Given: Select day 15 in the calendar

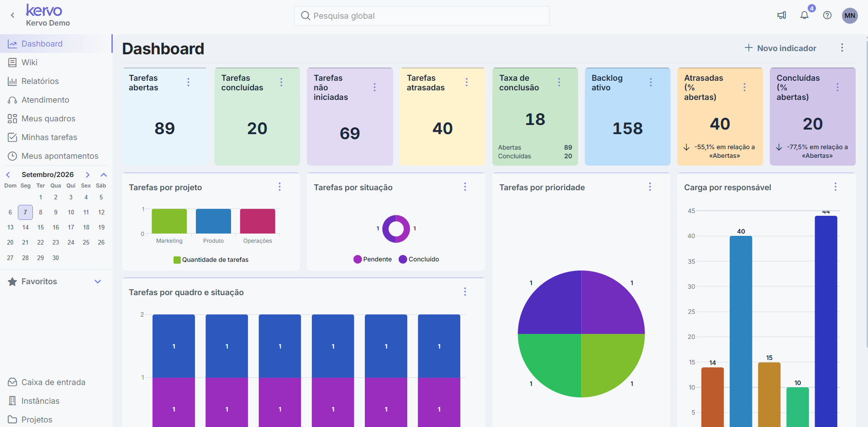Looking at the screenshot, I should [x=41, y=227].
